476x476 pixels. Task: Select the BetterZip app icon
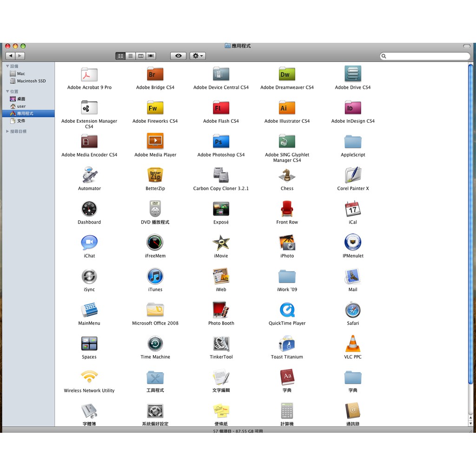[x=155, y=175]
